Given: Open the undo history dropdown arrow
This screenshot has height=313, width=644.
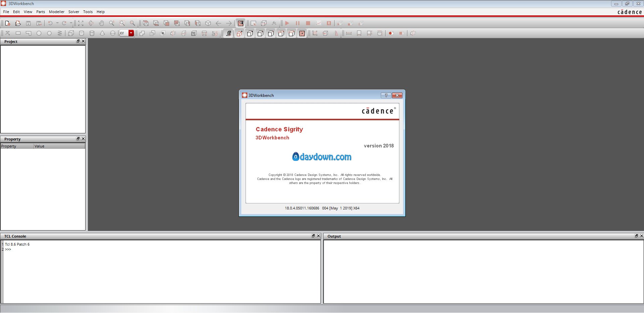Looking at the screenshot, I should coord(57,23).
